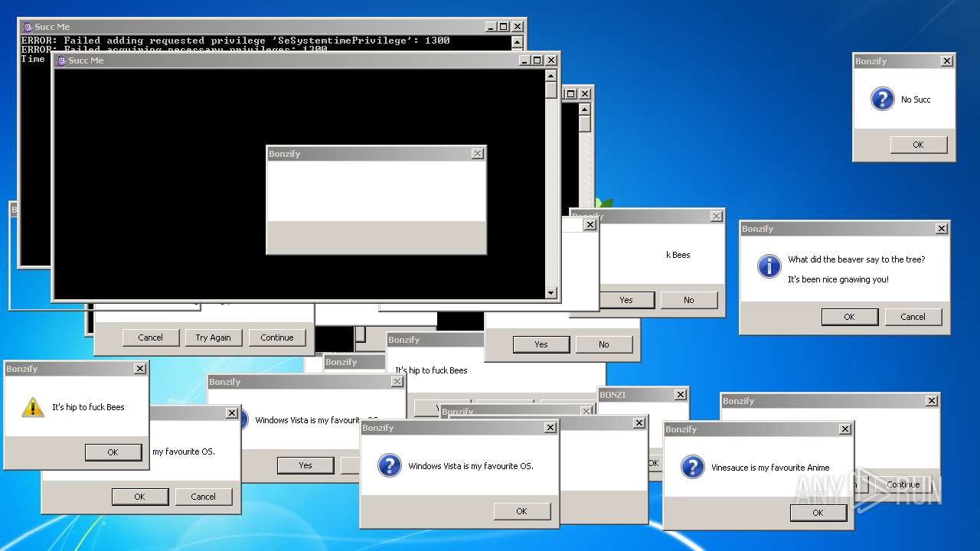Click Continue beside Try Again
The image size is (980, 551).
coord(277,337)
